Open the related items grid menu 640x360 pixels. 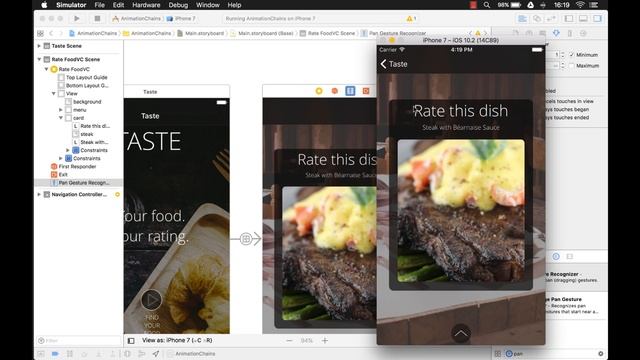click(40, 33)
